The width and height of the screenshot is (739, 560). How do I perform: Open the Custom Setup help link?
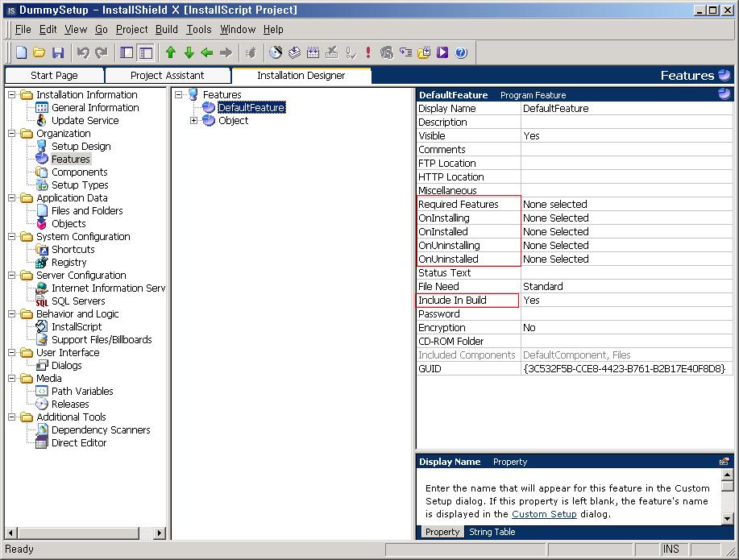tap(544, 514)
